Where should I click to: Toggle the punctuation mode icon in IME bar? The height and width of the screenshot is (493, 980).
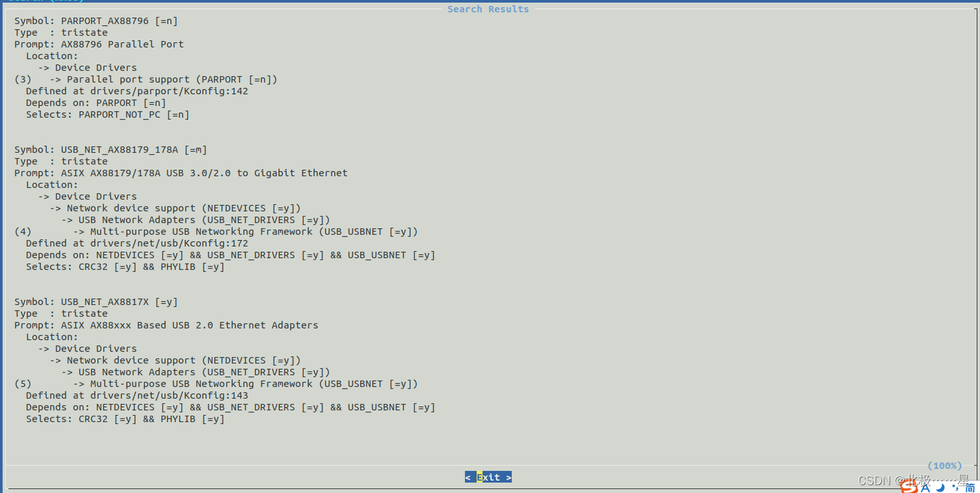[954, 487]
